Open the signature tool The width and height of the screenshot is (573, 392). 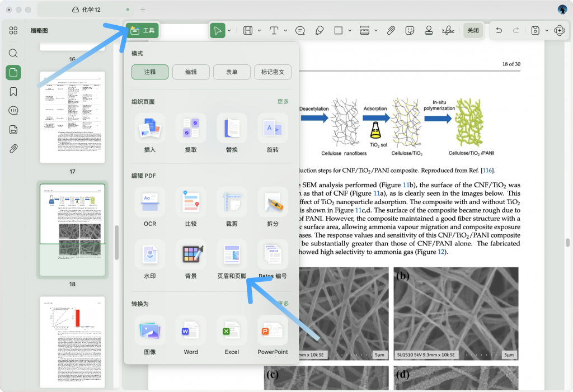tap(448, 31)
